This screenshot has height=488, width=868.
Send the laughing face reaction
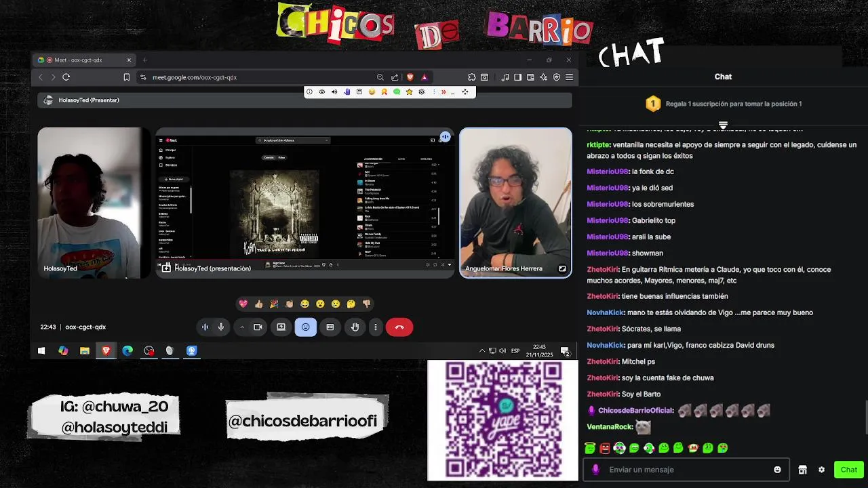305,304
